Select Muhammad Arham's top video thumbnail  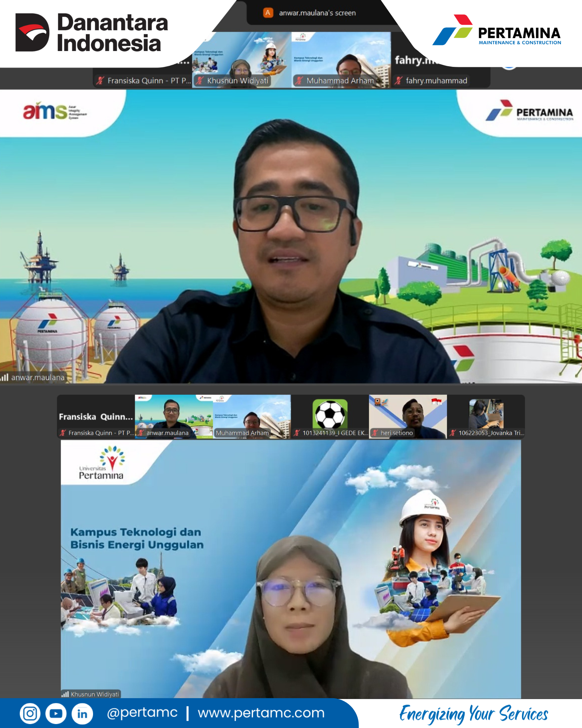(341, 59)
